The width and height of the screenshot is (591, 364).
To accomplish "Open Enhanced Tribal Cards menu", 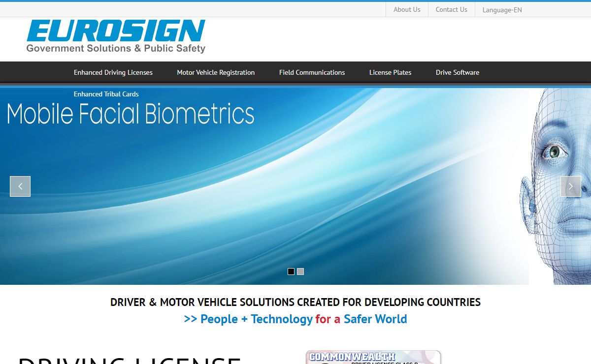I will [106, 94].
